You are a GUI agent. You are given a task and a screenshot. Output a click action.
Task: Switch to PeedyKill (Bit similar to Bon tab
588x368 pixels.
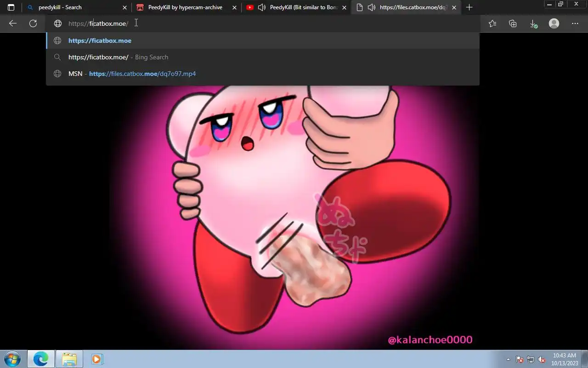pos(296,7)
